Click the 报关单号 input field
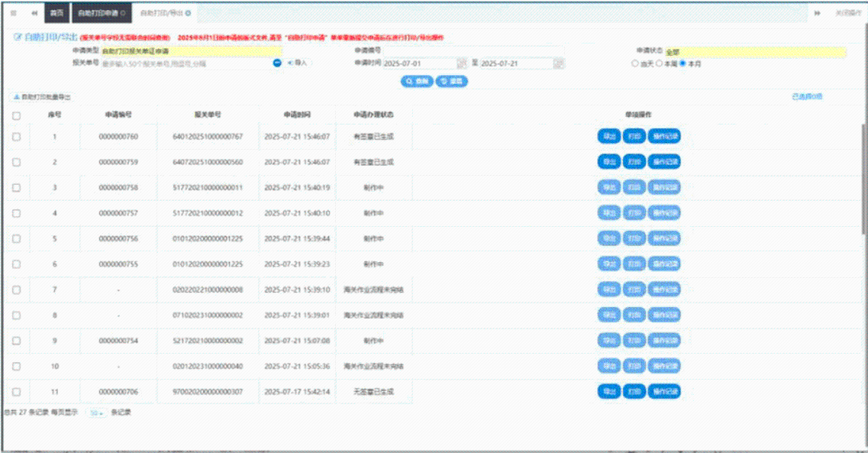 pos(186,63)
